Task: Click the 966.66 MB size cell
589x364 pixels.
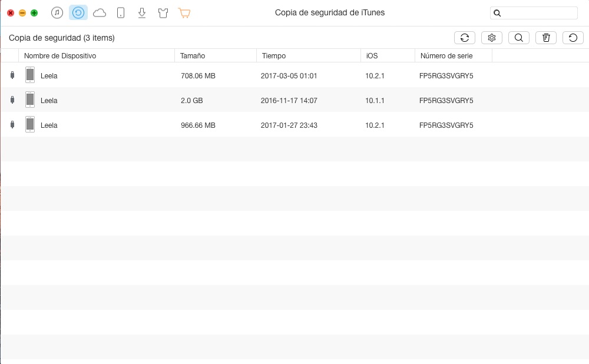Action: 198,125
